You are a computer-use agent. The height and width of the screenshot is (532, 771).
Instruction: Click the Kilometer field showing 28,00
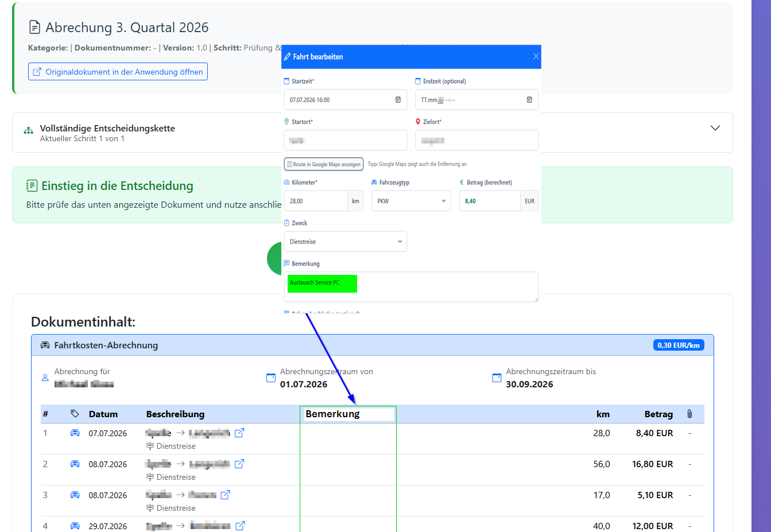point(316,201)
